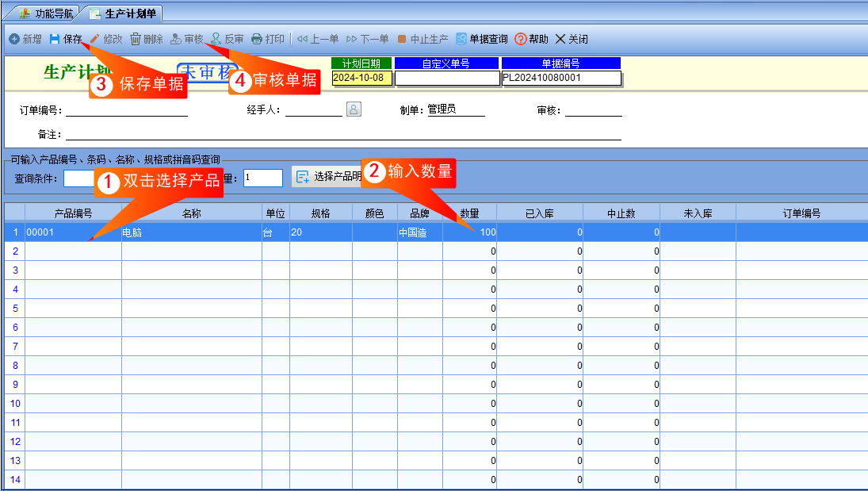
Task: Save the document with 保存 icon
Action: (x=54, y=39)
